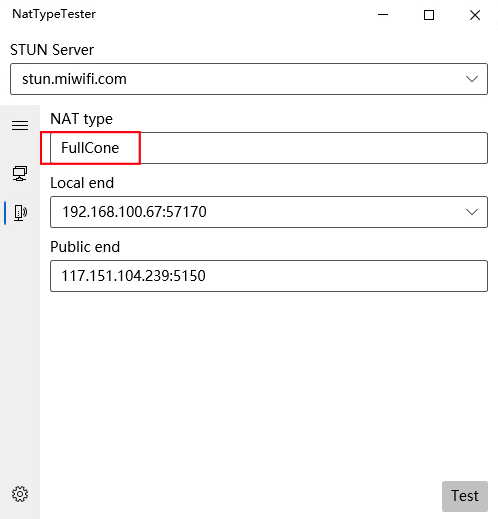Click the Local end address 192.168.100.67:57170
The height and width of the screenshot is (519, 498).
click(x=134, y=212)
